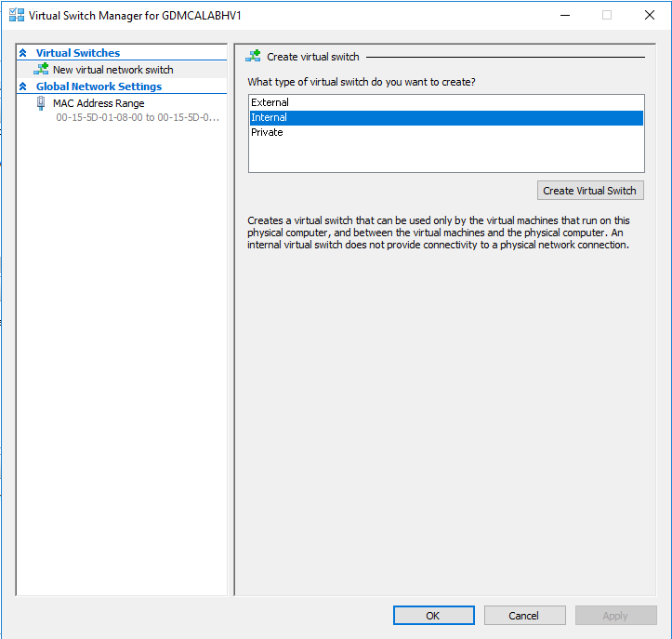Choose External switch type
Screen dimensions: 672x639
pyautogui.click(x=446, y=102)
